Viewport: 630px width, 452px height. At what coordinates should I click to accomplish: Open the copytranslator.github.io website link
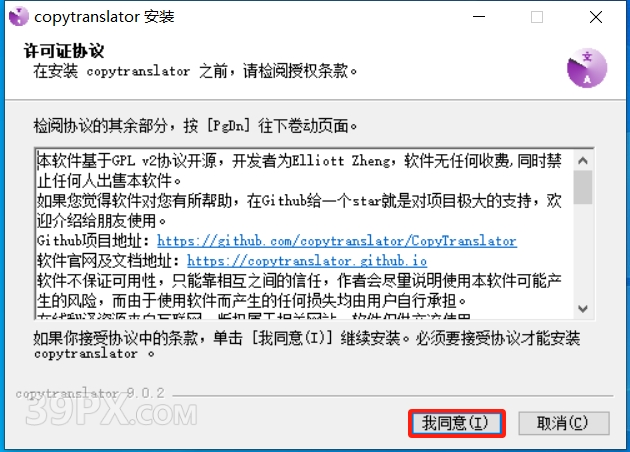pyautogui.click(x=307, y=261)
